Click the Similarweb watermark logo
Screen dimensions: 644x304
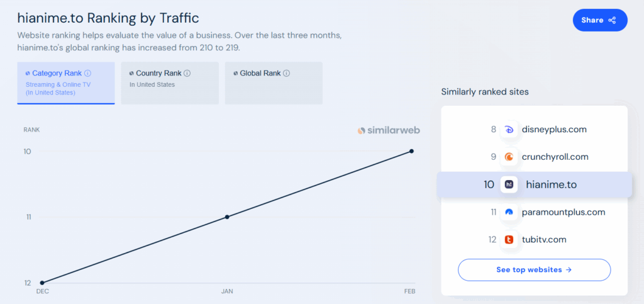pos(389,130)
